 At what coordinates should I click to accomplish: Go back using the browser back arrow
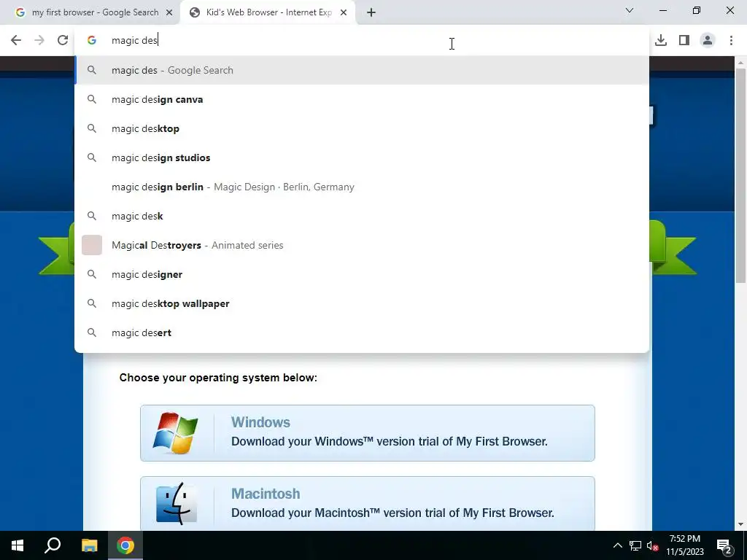click(x=16, y=40)
